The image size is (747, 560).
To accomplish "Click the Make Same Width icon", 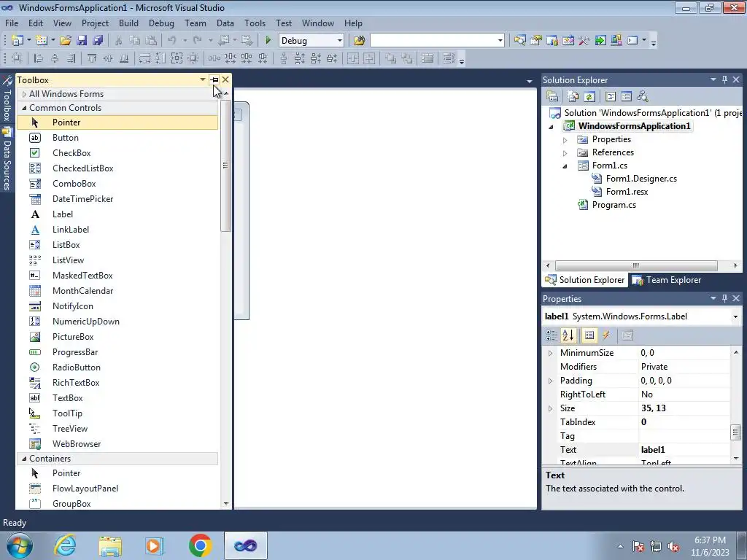I will tap(145, 58).
